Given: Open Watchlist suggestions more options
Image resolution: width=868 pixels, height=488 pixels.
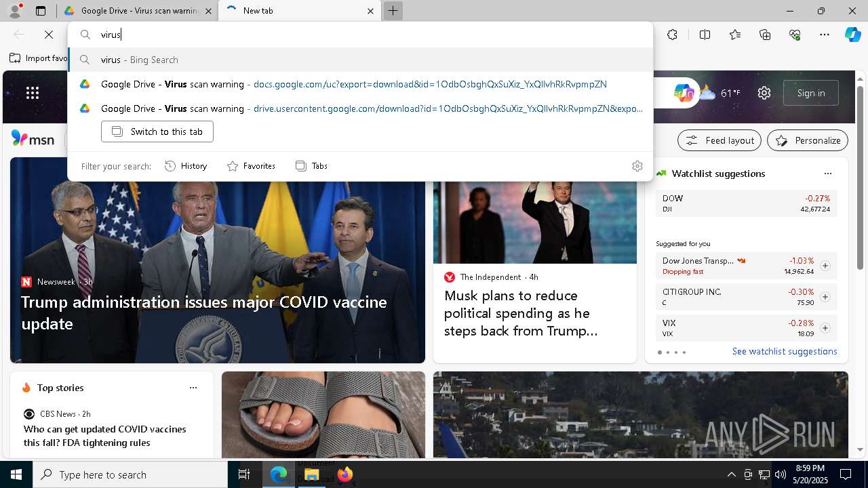Looking at the screenshot, I should [x=827, y=174].
